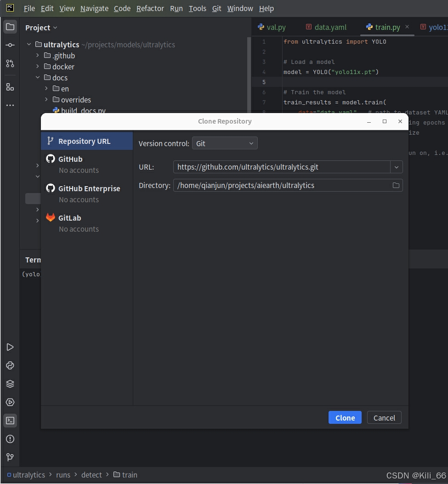Viewport: 448px width, 484px height.
Task: Open the Run menu
Action: 176,8
